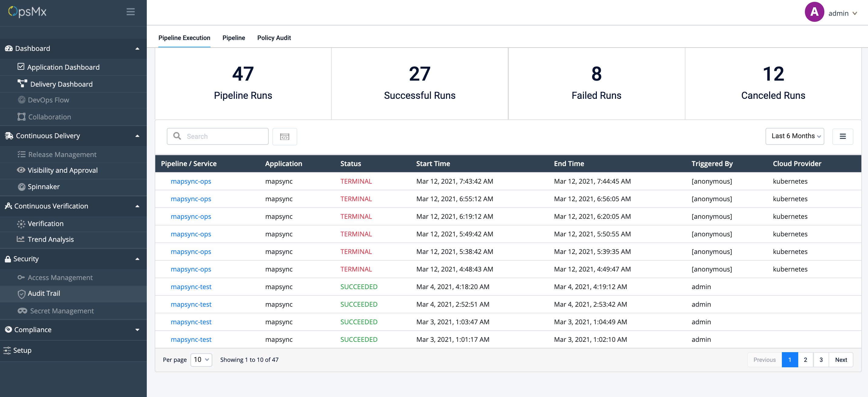868x397 pixels.
Task: Switch to the Policy Audit tab
Action: 274,38
